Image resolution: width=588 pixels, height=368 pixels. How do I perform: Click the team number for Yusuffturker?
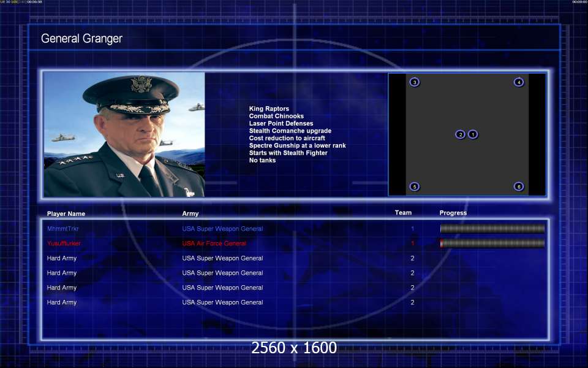(412, 243)
